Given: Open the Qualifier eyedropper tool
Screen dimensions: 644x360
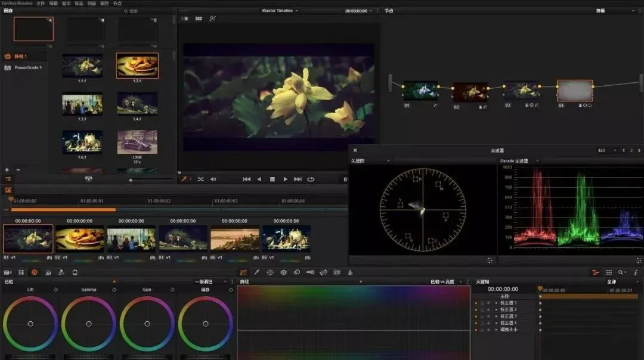Looking at the screenshot, I should point(256,272).
